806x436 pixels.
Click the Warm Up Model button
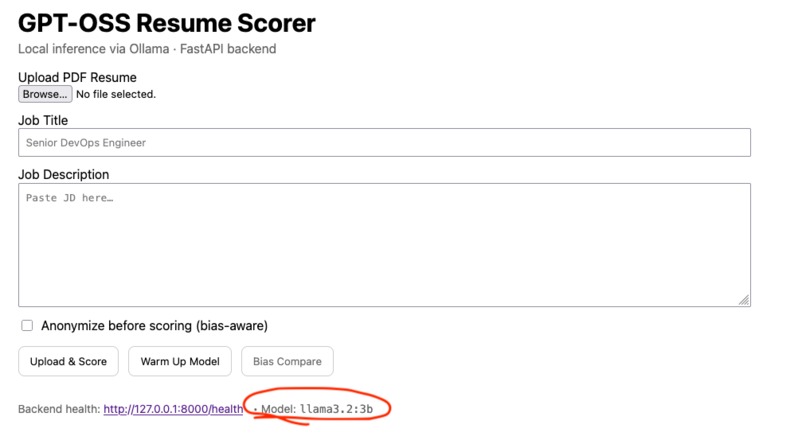point(180,361)
